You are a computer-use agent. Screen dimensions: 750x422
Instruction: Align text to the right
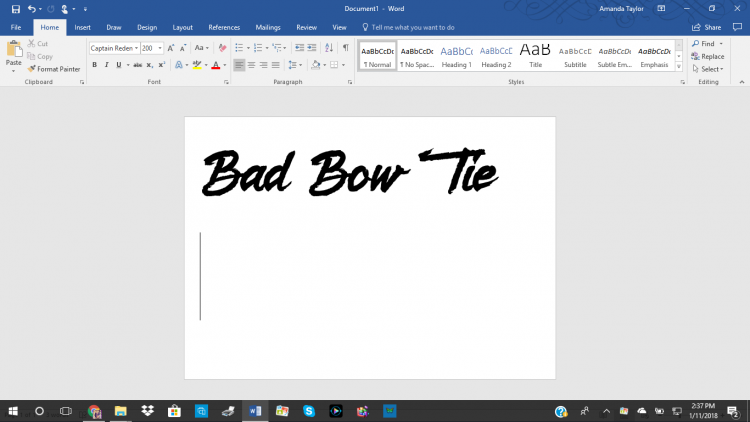pyautogui.click(x=264, y=65)
